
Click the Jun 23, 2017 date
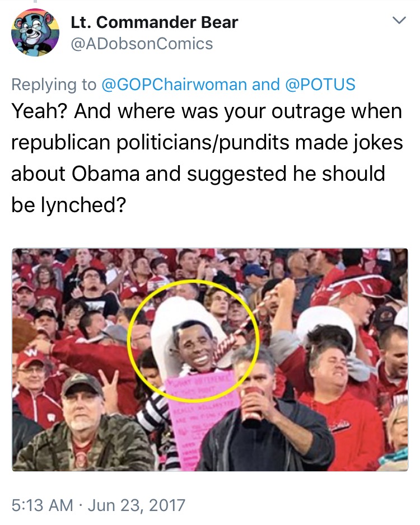pos(136,505)
